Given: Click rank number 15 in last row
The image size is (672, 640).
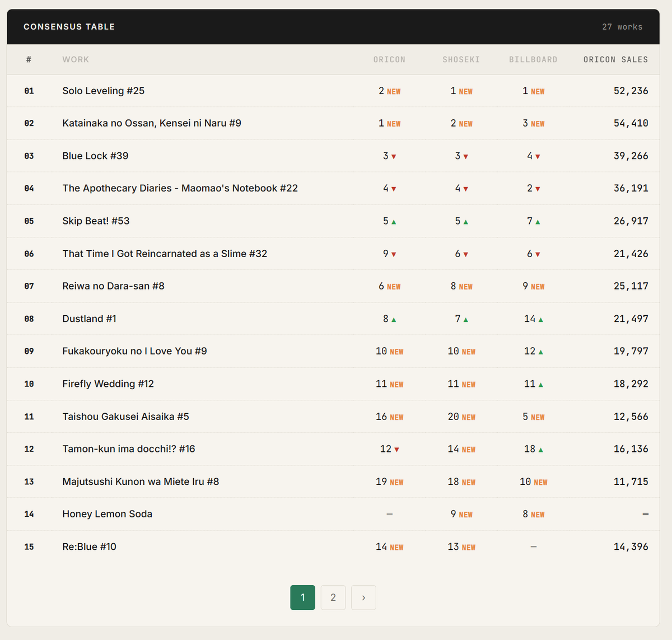Looking at the screenshot, I should (x=29, y=546).
